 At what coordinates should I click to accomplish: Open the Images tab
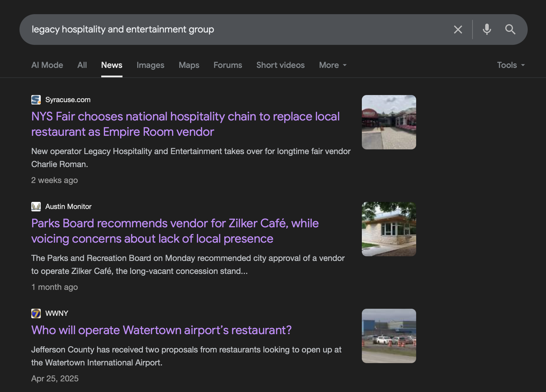click(151, 65)
